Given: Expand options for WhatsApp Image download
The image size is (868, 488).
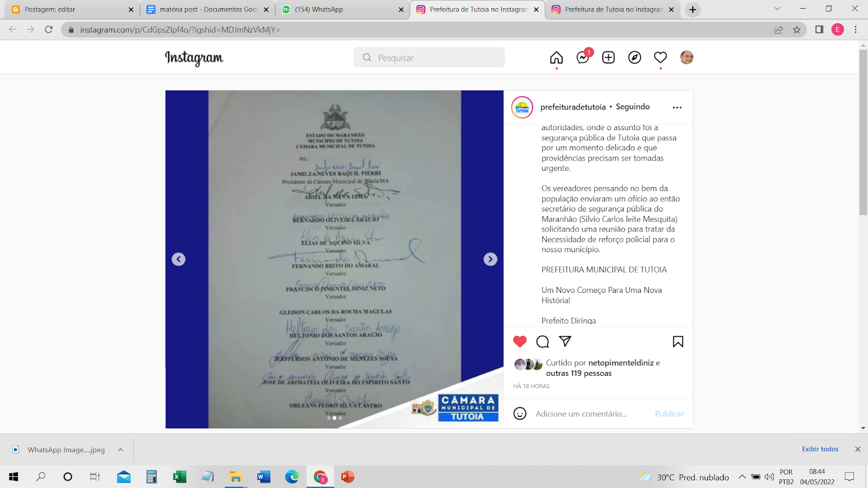Looking at the screenshot, I should tap(120, 450).
